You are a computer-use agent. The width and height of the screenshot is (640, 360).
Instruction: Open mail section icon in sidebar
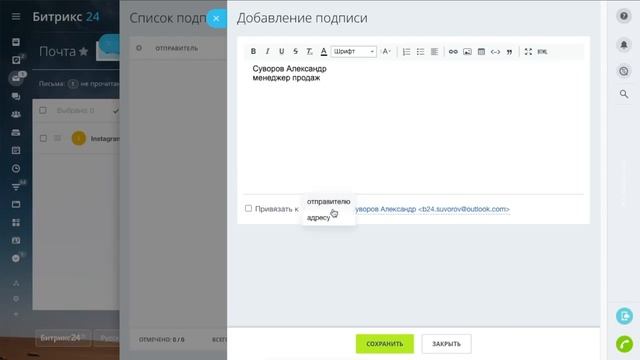[x=16, y=78]
